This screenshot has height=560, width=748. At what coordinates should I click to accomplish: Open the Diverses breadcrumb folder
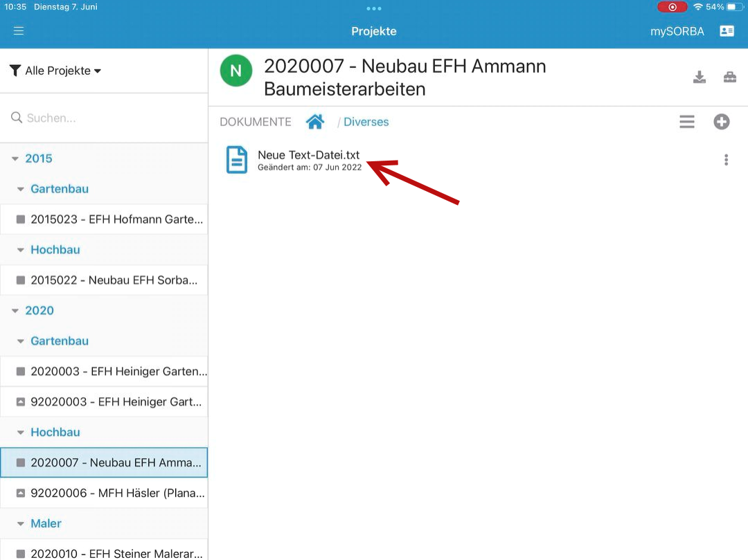[366, 122]
